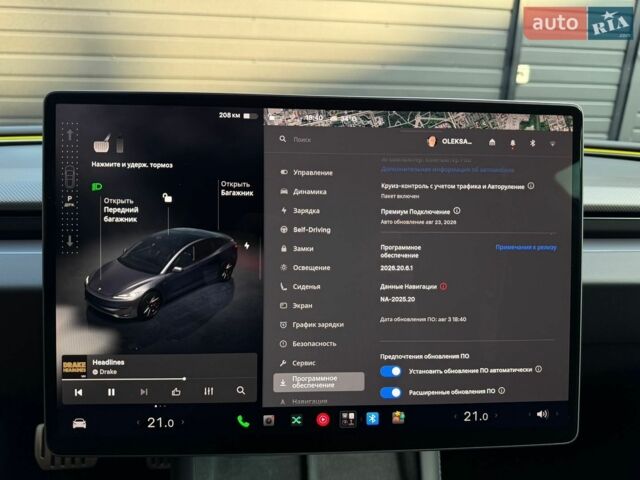Increase passenger temperature with right arrow
The height and width of the screenshot is (480, 640).
(x=496, y=416)
